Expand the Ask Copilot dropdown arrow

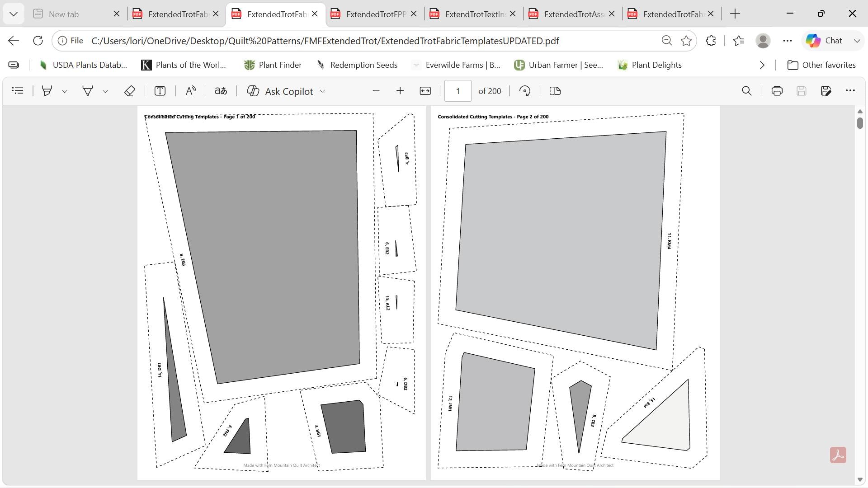point(322,91)
